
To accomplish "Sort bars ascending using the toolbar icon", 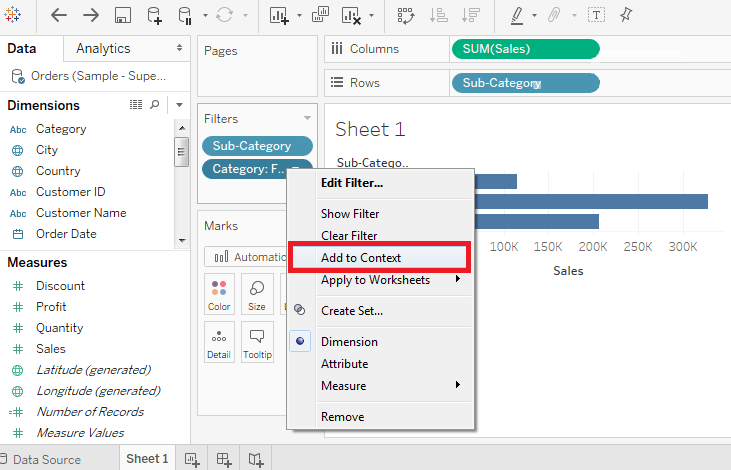I will point(439,15).
